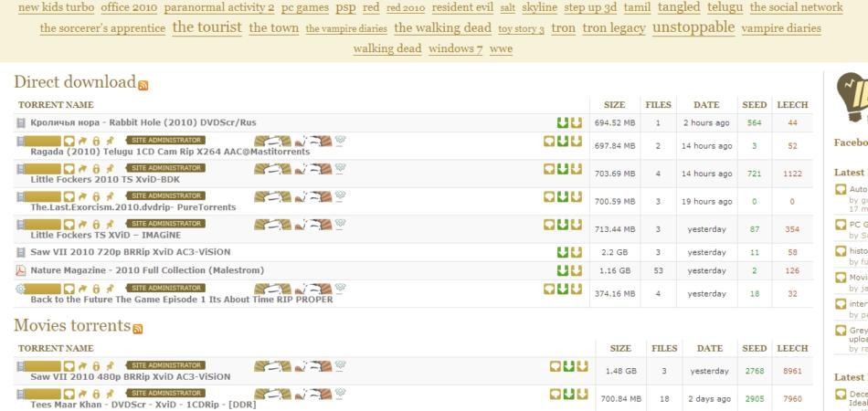868x411 pixels.
Task: Open Ragada (2010) Telugu 1CD Cam Rip torrent
Action: tap(170, 152)
